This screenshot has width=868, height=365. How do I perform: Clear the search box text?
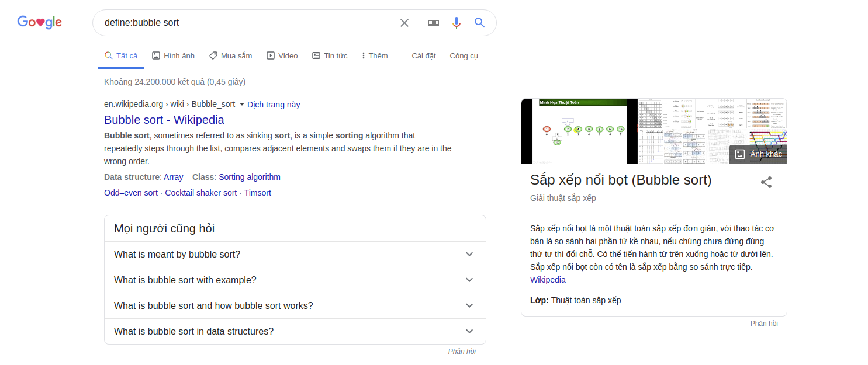[x=404, y=23]
